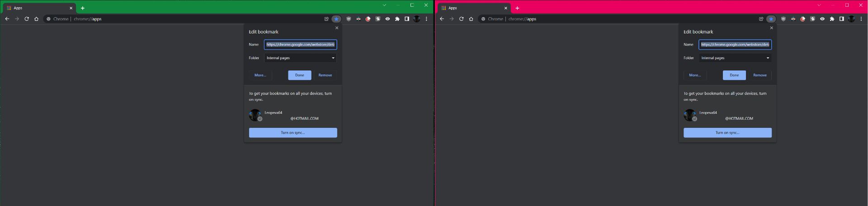Viewport: 868px width, 206px height.
Task: Click Done button in pink window's dialog
Action: coord(735,75)
